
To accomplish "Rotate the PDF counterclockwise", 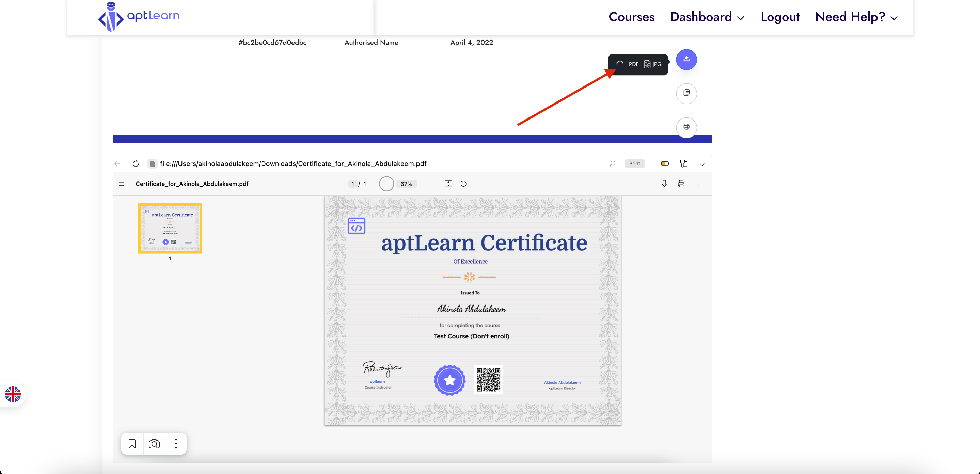I will tap(463, 184).
